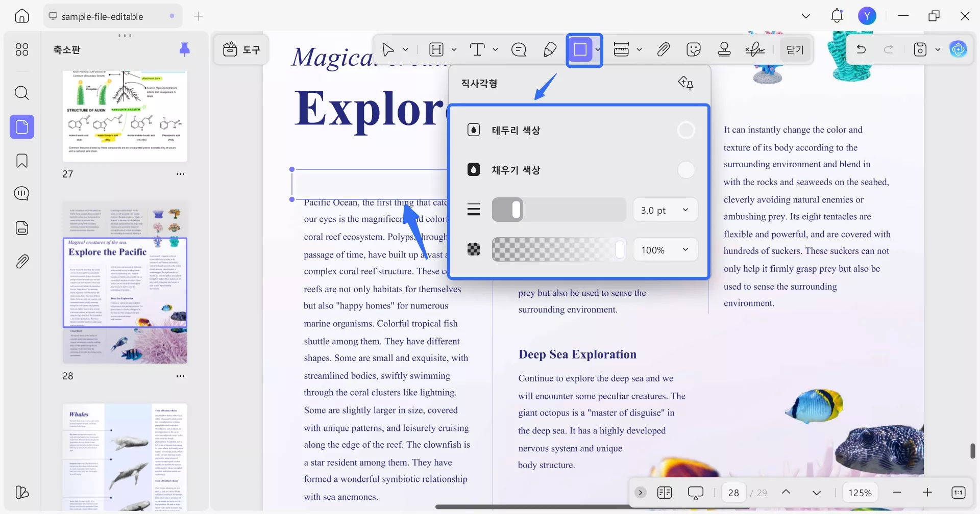The image size is (980, 514).
Task: Select the measure tool
Action: (x=621, y=49)
